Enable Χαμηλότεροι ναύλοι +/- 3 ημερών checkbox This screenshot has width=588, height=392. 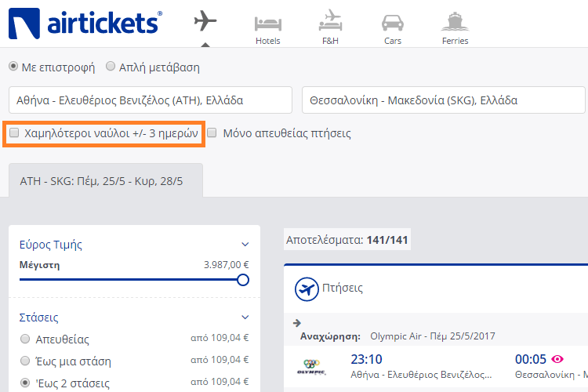coord(14,132)
